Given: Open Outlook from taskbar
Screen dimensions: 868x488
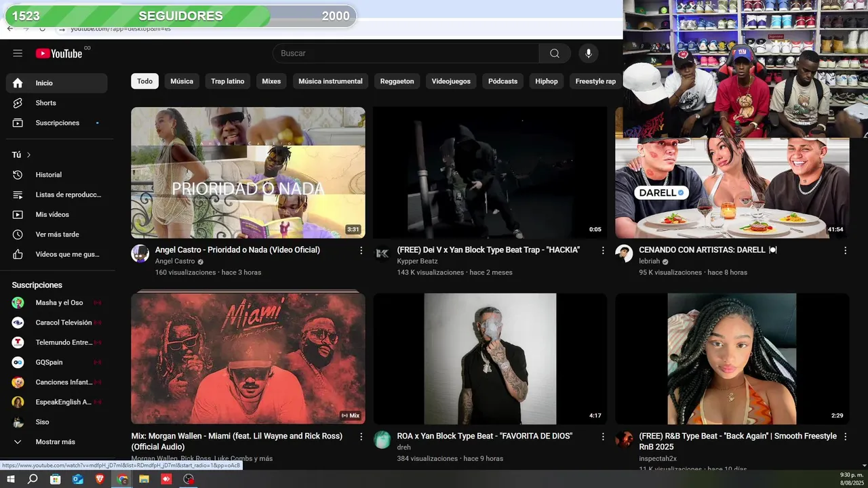Looking at the screenshot, I should pos(78,479).
